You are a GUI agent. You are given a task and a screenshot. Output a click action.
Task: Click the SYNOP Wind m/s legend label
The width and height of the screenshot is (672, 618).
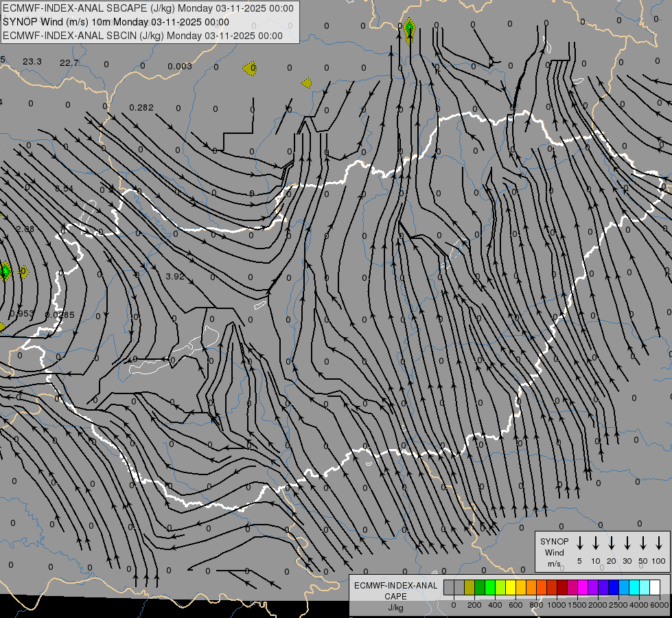click(554, 552)
